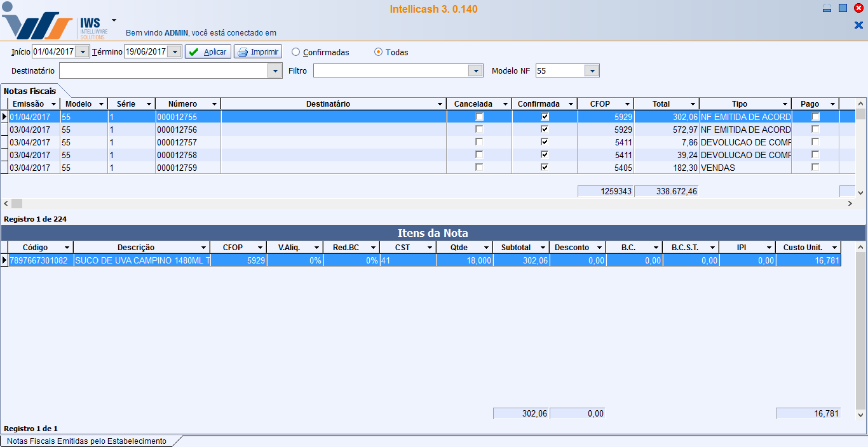Open the small menu arrow beside IWS logo
The height and width of the screenshot is (447, 868).
[x=114, y=20]
